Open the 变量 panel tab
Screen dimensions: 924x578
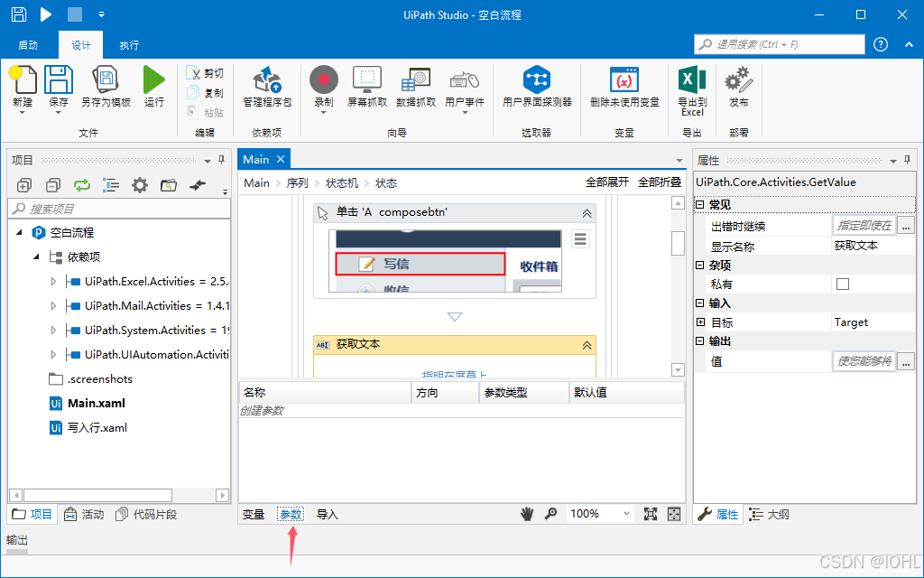click(x=254, y=514)
